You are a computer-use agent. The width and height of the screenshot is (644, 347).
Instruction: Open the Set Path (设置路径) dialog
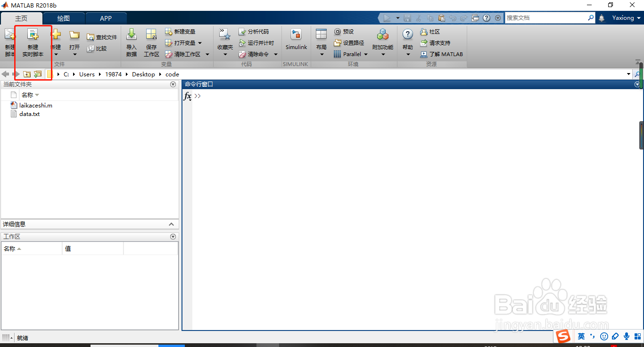[x=349, y=43]
